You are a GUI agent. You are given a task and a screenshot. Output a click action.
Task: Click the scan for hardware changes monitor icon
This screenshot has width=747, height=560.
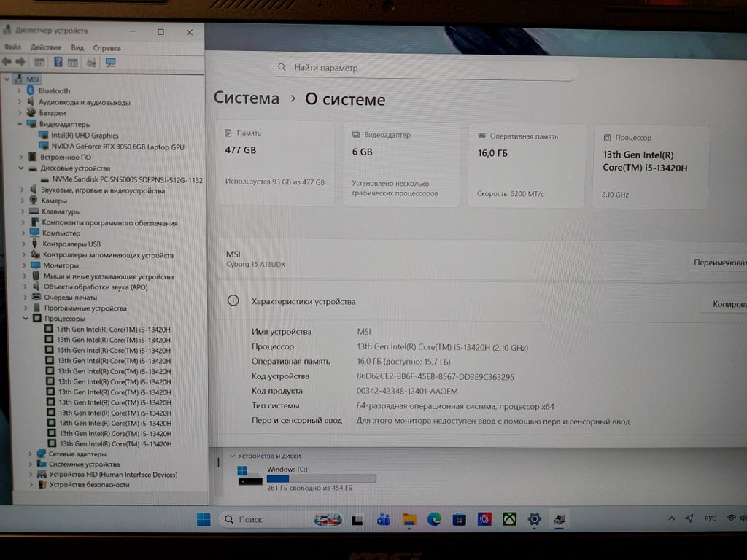pos(110,62)
